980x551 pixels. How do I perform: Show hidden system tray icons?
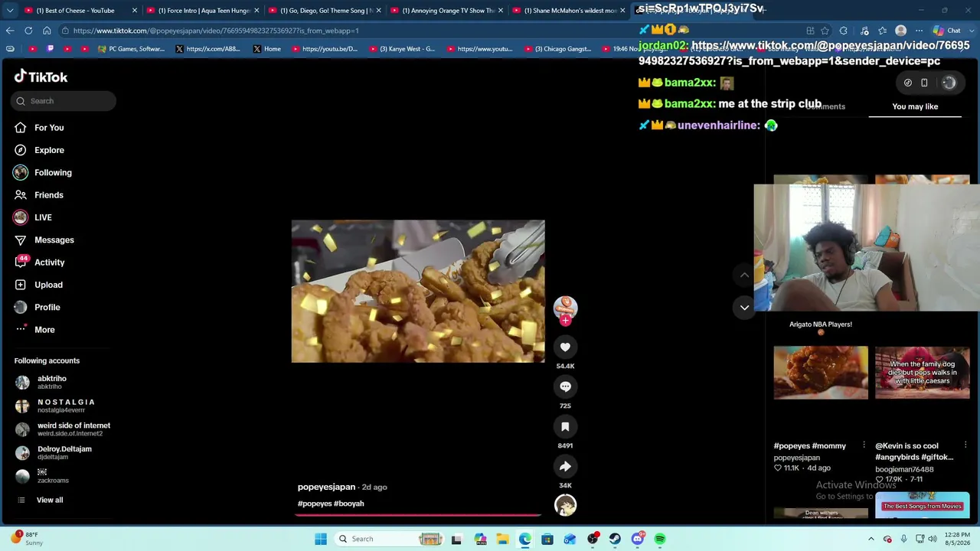[x=871, y=539]
